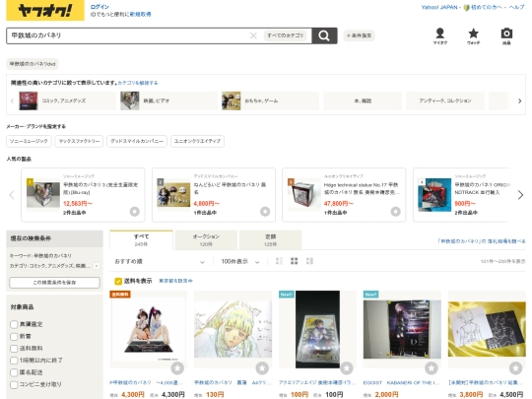This screenshot has width=532, height=399.
Task: Star the 100円 card listing
Action: (x=347, y=367)
